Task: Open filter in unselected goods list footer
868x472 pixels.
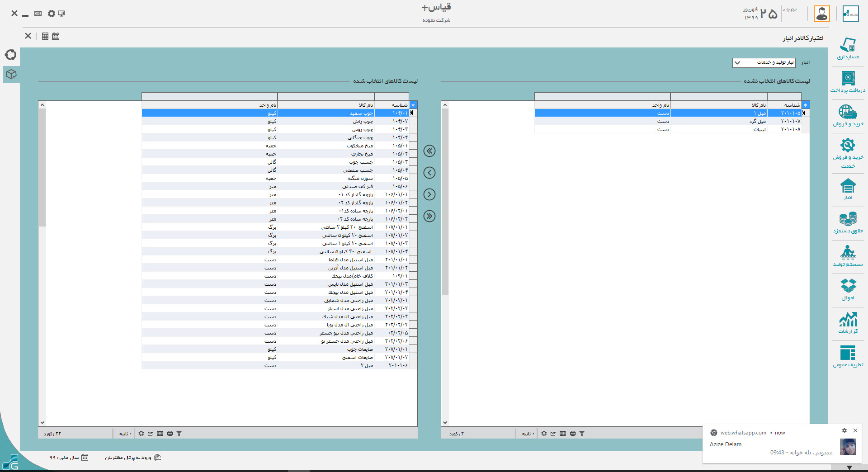Action: [x=582, y=434]
